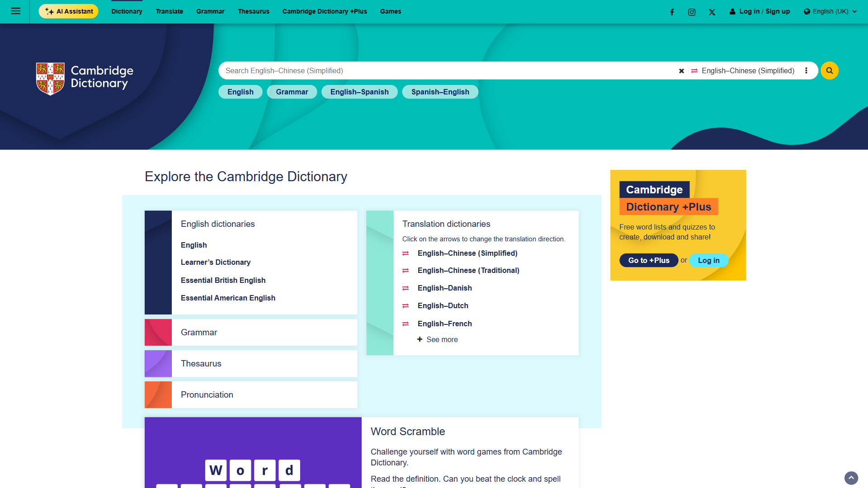Open the Dictionary tab
868x488 pixels.
pos(127,11)
